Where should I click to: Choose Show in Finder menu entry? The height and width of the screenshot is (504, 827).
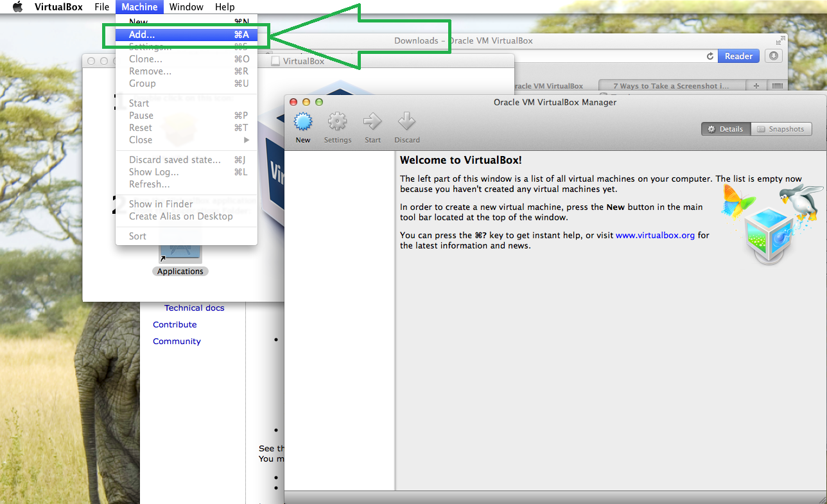point(186,204)
